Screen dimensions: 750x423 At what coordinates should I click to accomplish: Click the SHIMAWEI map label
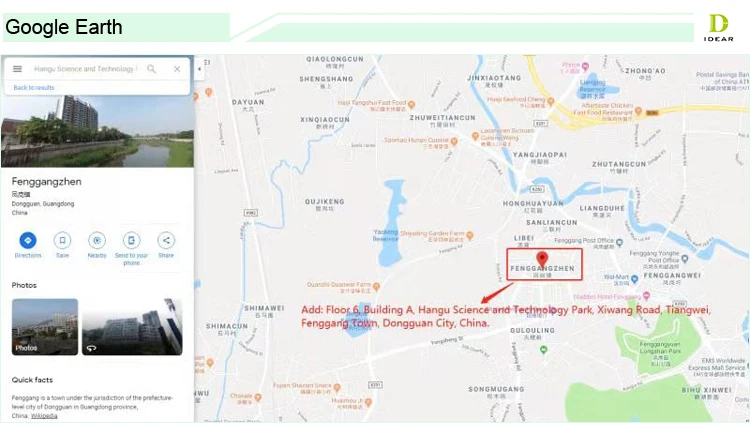[x=264, y=308]
